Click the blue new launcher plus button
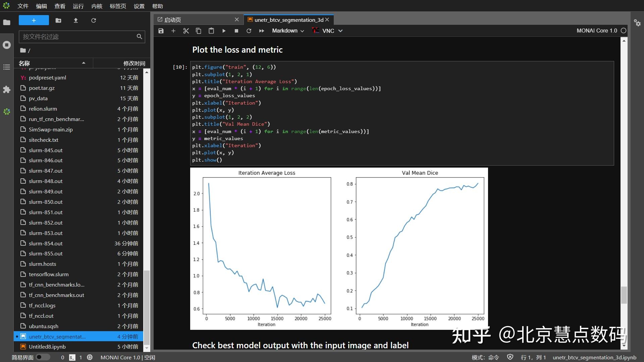The height and width of the screenshot is (362, 644). (34, 20)
